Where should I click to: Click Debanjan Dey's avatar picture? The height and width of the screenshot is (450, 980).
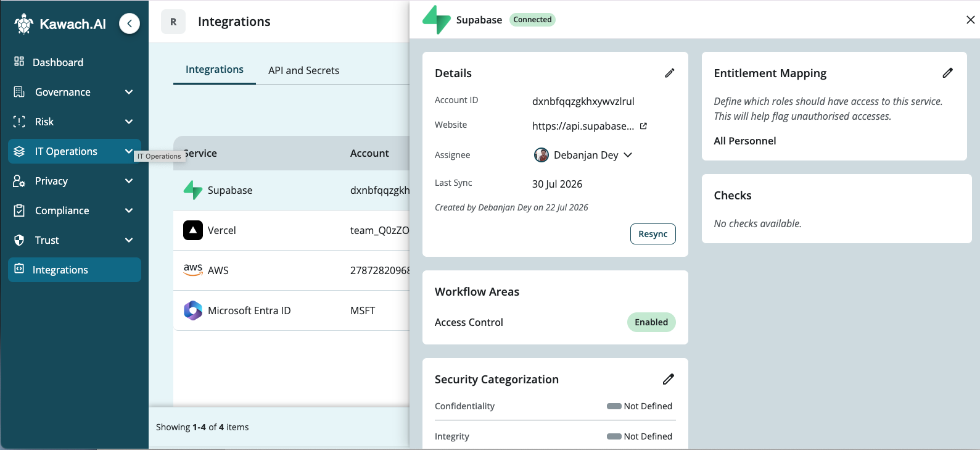click(541, 155)
